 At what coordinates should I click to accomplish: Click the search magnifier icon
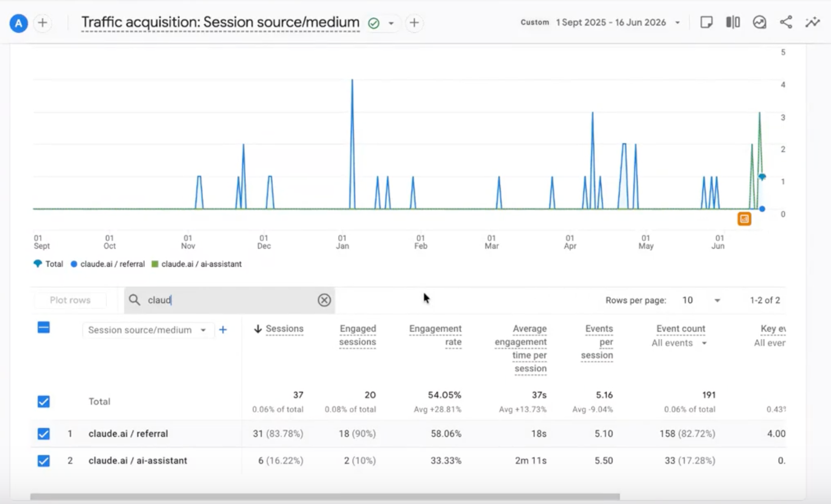pos(135,300)
